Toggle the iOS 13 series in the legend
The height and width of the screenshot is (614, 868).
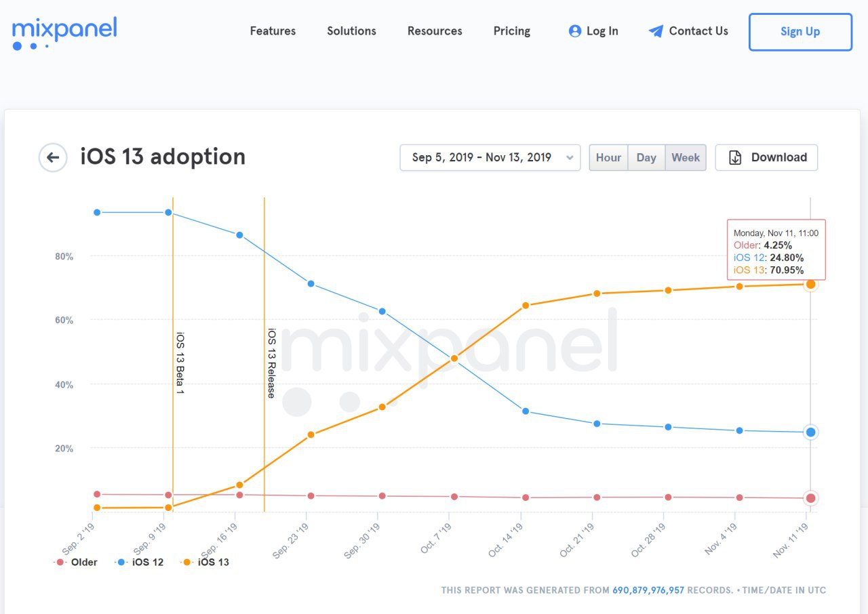(205, 562)
